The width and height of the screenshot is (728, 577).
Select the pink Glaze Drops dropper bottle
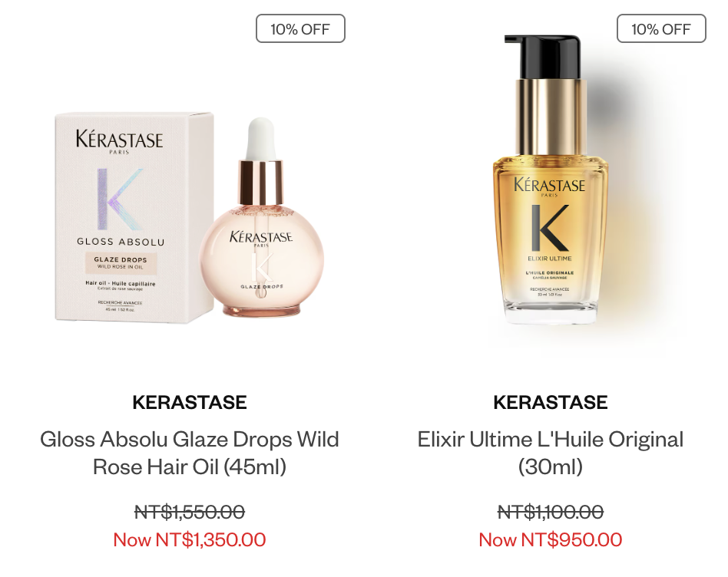(x=261, y=218)
